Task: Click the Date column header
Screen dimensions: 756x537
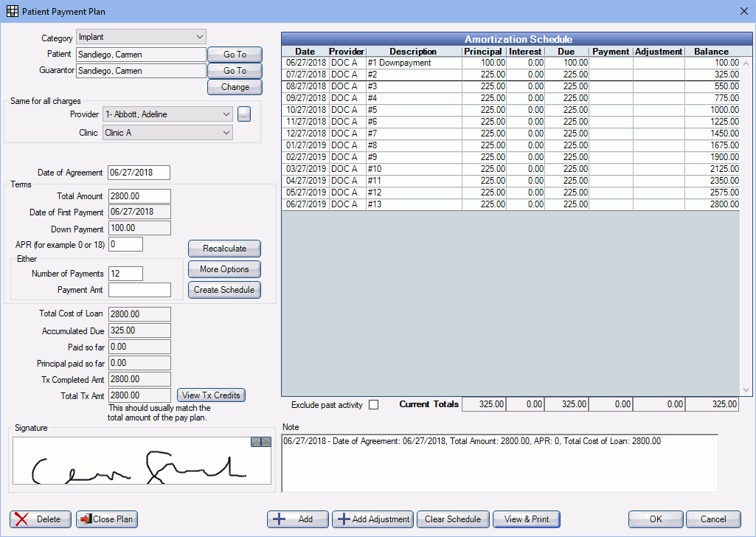Action: coord(305,52)
